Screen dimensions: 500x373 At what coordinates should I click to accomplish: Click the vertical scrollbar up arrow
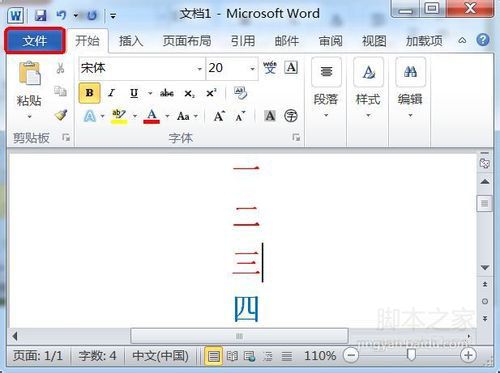(485, 182)
